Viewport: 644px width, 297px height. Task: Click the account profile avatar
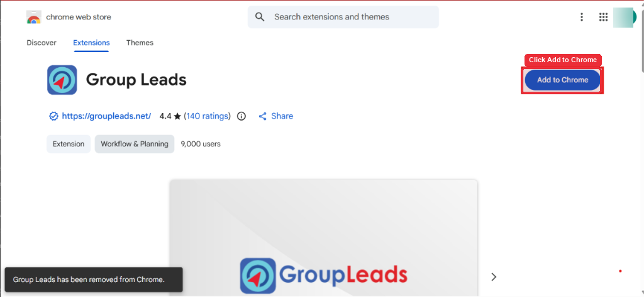[625, 17]
